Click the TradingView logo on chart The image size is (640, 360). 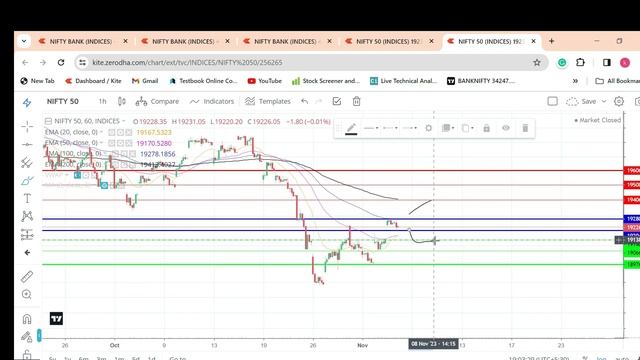(56, 318)
